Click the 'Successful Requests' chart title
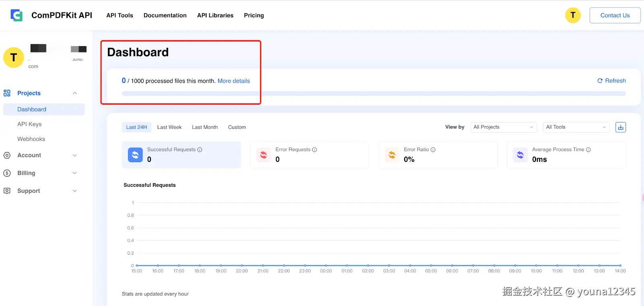Viewport: 644px width, 306px height. coord(150,185)
